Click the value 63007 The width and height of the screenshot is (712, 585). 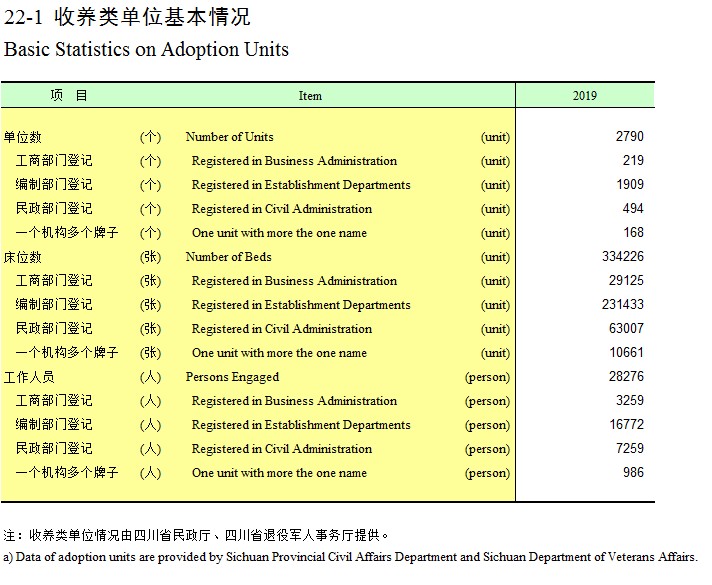[x=626, y=328]
